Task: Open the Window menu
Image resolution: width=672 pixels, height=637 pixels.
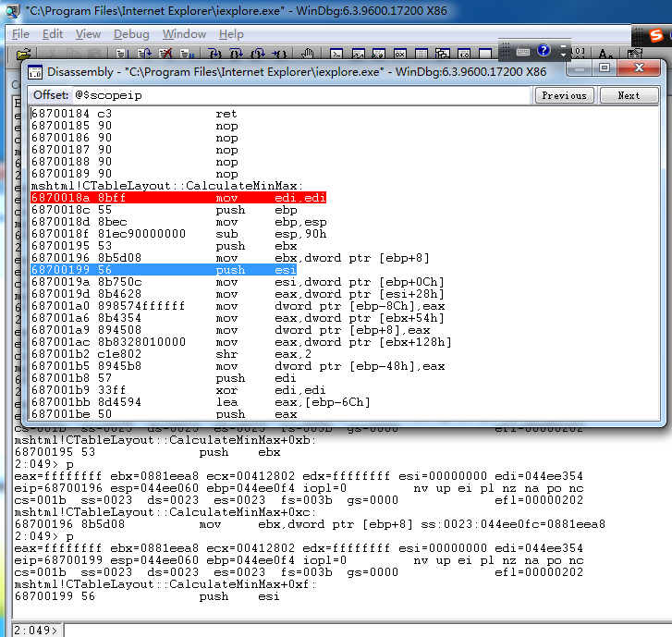Action: pyautogui.click(x=184, y=34)
